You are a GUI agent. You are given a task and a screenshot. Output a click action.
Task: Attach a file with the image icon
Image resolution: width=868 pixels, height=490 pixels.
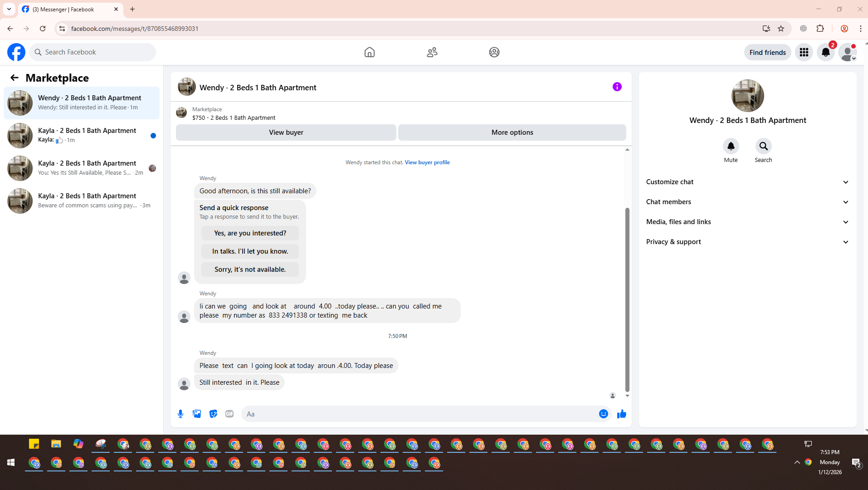point(197,414)
